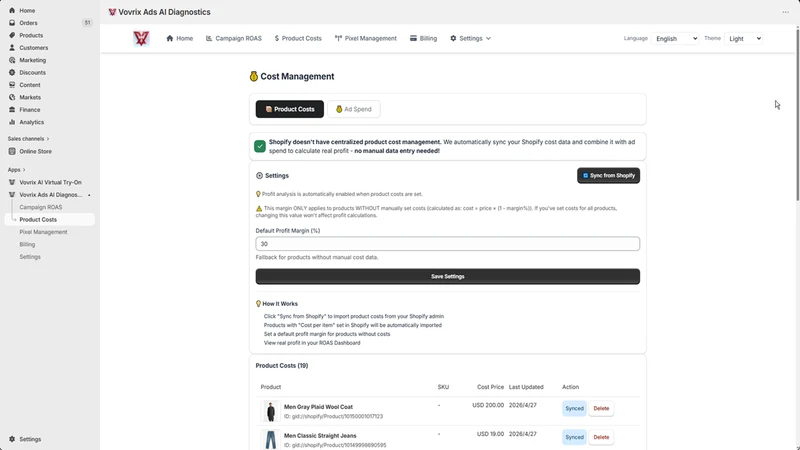This screenshot has height=450, width=800.
Task: Open Product Costs in app navbar
Action: point(298,38)
